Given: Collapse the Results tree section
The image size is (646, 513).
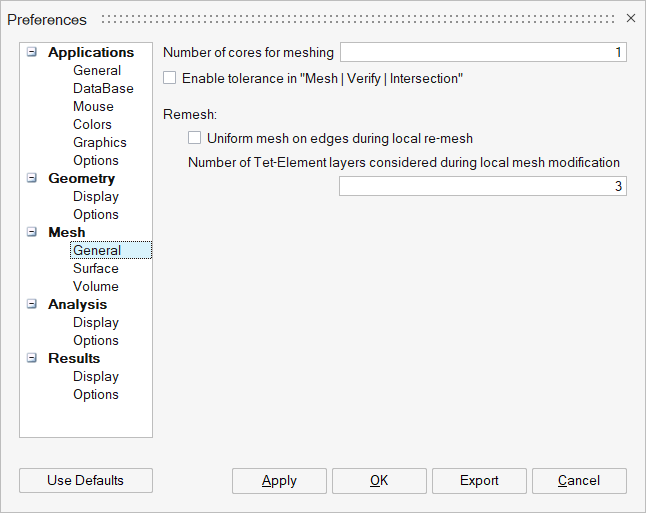Looking at the screenshot, I should 32,358.
